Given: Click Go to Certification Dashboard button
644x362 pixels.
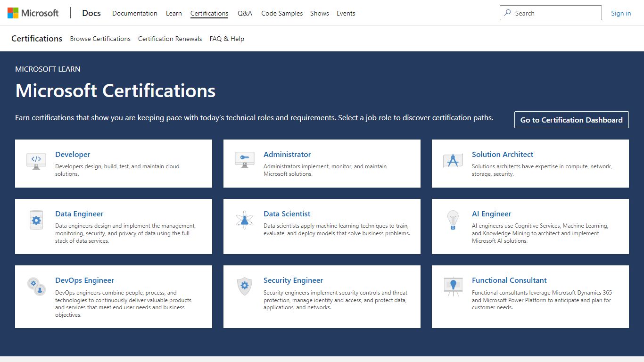Looking at the screenshot, I should coord(571,120).
